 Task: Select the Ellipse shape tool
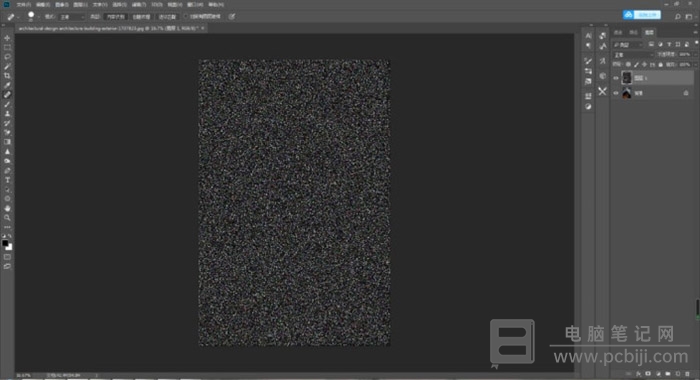(x=7, y=199)
